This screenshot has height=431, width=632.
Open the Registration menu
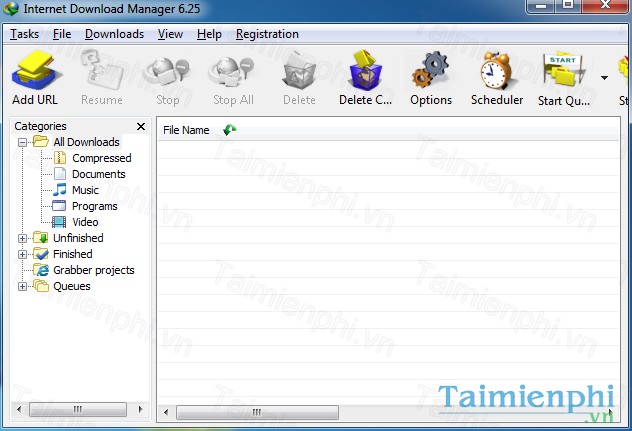267,34
